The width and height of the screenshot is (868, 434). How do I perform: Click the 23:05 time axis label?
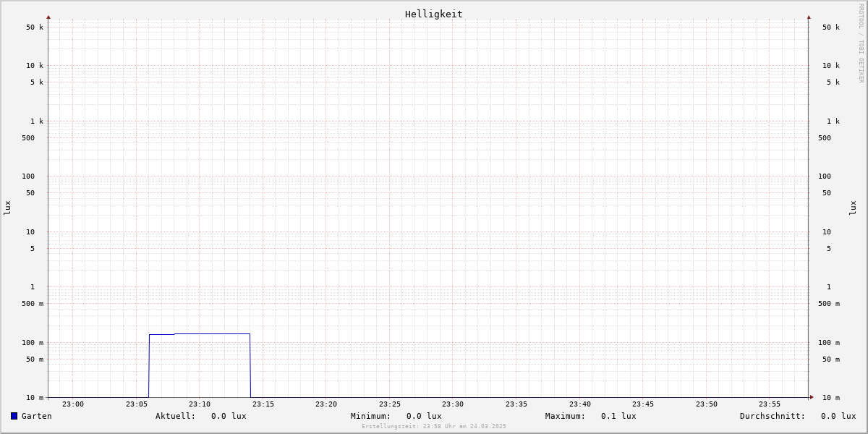click(137, 404)
